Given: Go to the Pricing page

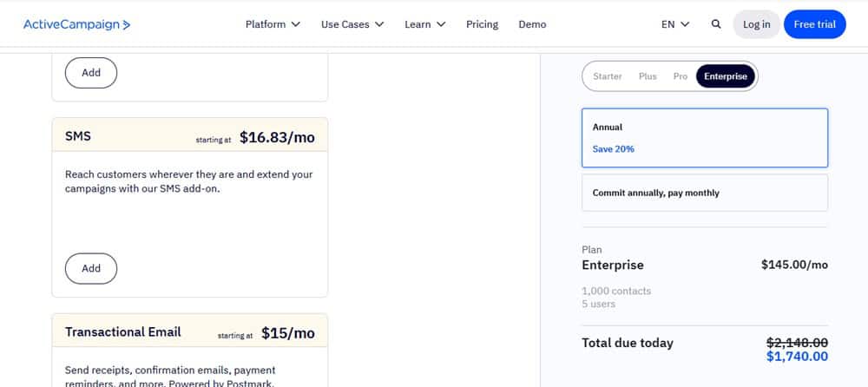Looking at the screenshot, I should (x=482, y=24).
